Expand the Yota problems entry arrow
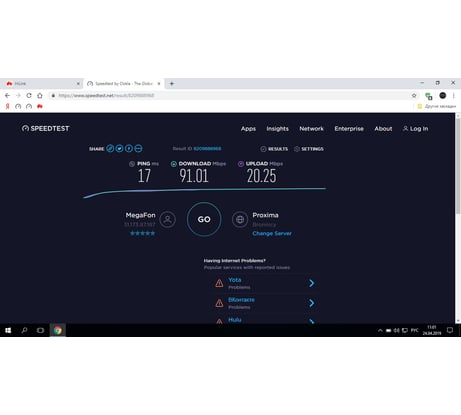 (x=312, y=283)
